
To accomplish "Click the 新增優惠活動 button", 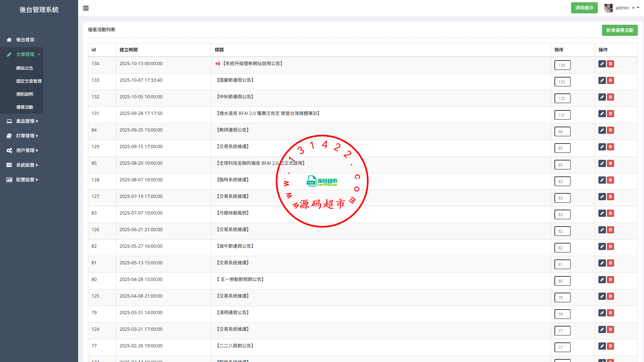I will pos(620,30).
